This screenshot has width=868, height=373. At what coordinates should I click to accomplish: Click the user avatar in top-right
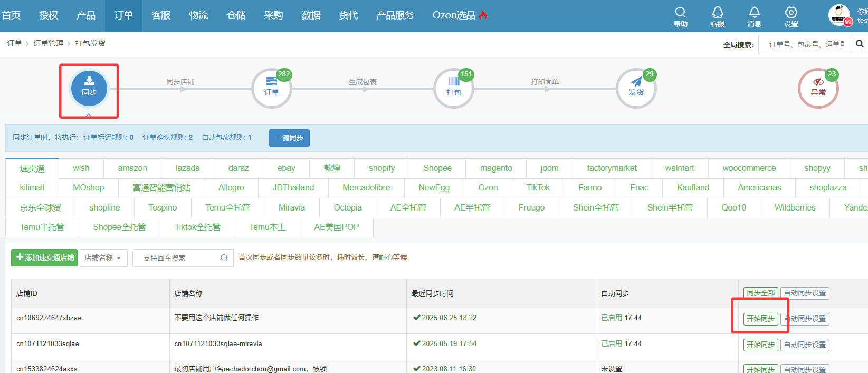click(x=840, y=15)
